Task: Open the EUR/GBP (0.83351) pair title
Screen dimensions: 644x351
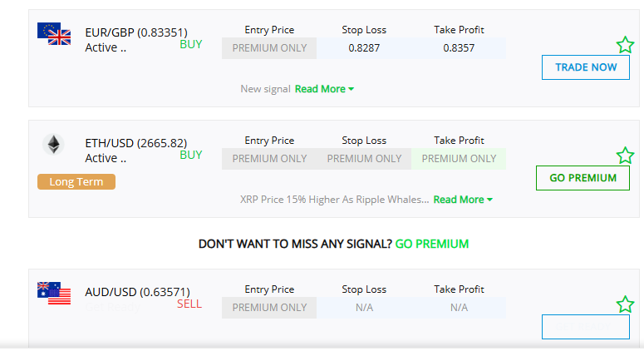Action: point(136,32)
